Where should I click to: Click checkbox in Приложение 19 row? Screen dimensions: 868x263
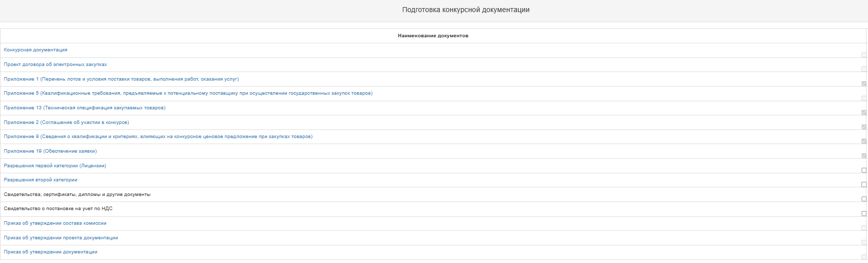coord(864,156)
